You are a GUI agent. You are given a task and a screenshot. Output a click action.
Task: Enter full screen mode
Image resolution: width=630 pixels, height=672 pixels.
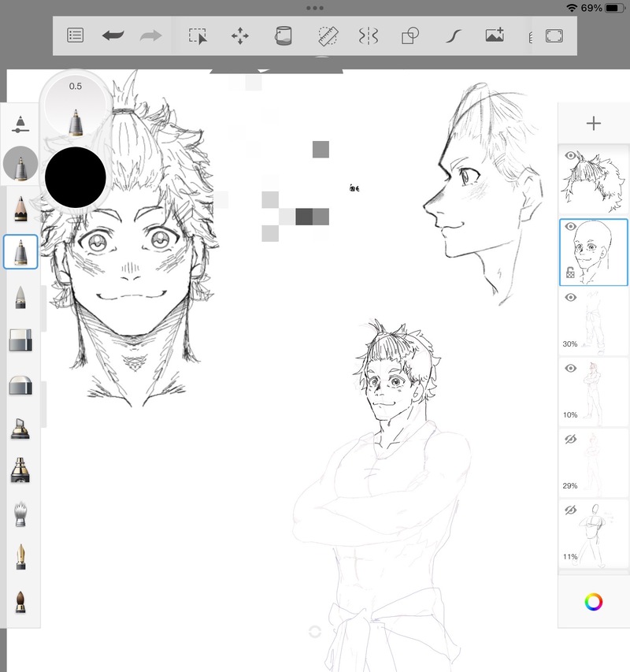click(554, 36)
